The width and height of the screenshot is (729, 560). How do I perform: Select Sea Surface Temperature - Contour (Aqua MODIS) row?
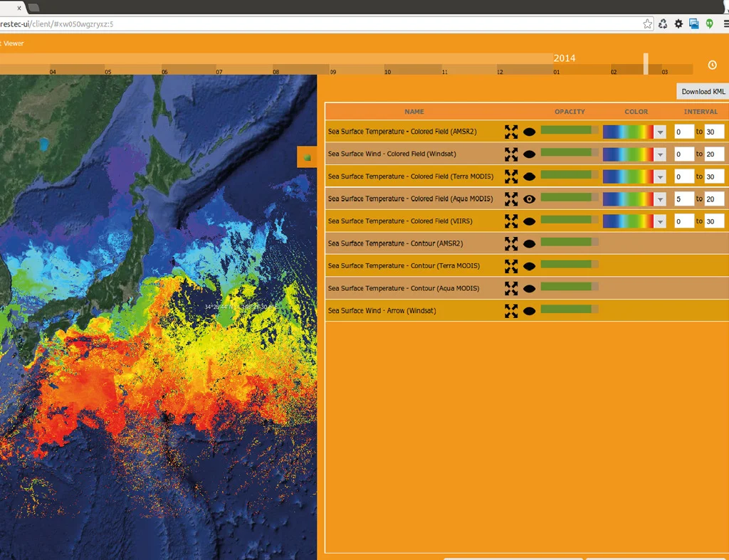click(x=527, y=288)
